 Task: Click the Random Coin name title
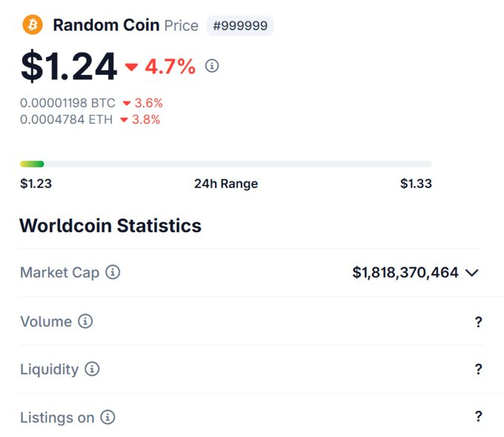click(106, 25)
